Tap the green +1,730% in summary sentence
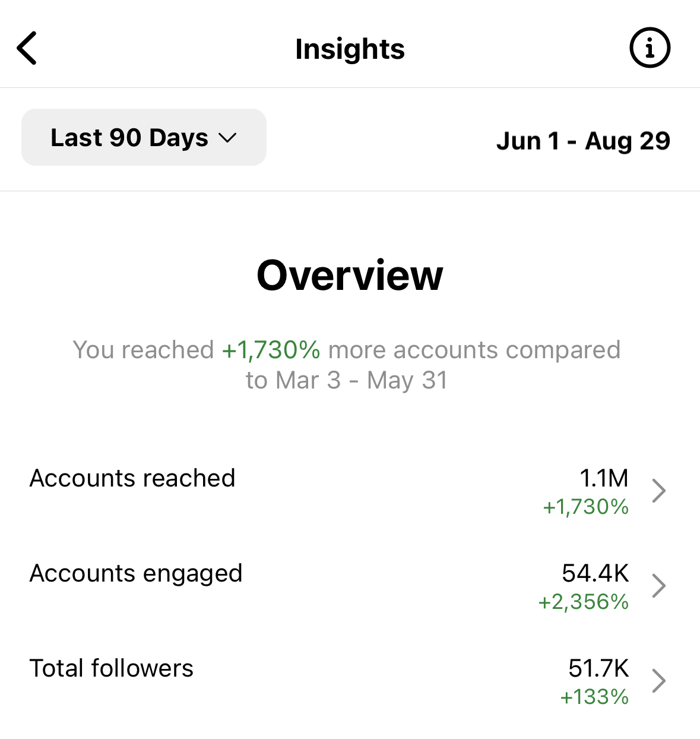Screen dimensions: 700x739 click(x=271, y=350)
